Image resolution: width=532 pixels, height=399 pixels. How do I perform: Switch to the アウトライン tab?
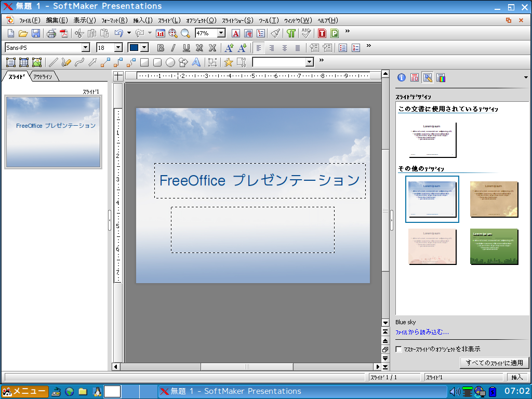43,77
